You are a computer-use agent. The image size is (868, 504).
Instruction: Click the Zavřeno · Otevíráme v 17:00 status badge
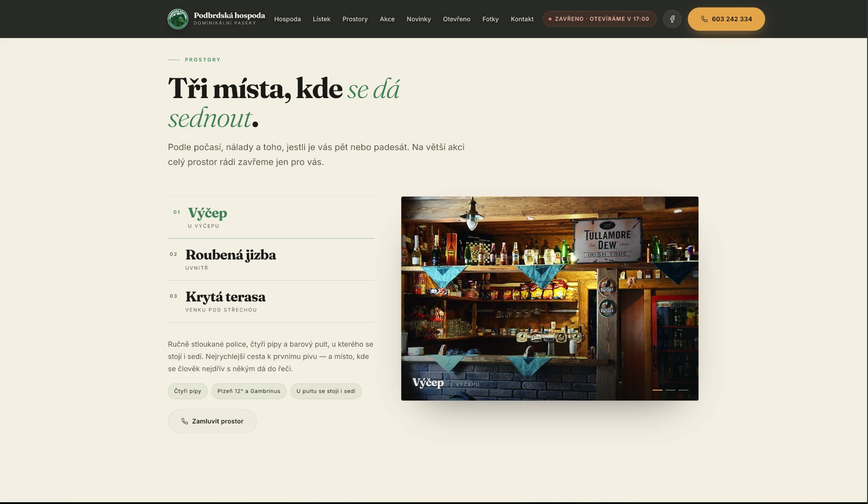[x=599, y=19]
